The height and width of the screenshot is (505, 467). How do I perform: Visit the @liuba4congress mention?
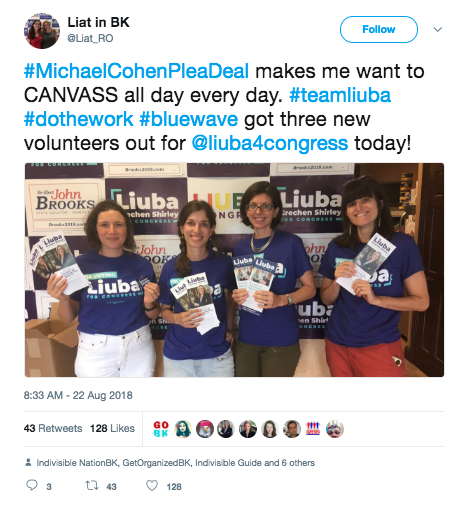click(270, 143)
